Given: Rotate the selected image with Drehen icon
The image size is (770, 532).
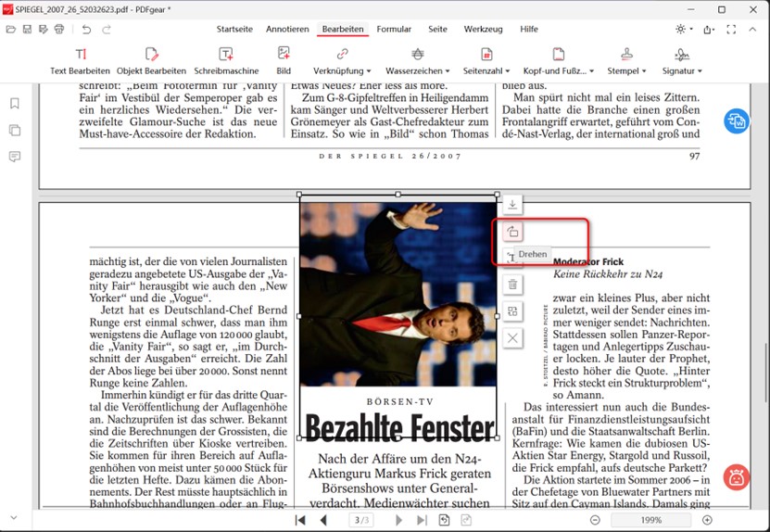Looking at the screenshot, I should 512,231.
